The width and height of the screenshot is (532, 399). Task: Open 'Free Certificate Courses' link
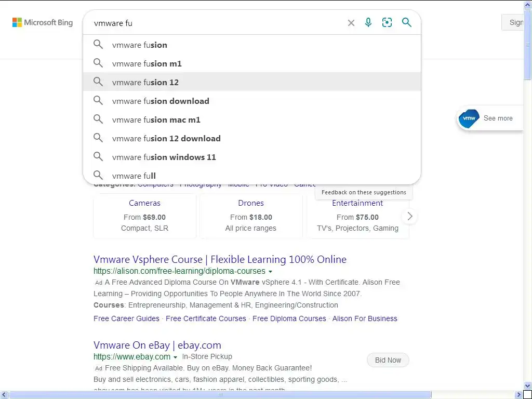206,318
